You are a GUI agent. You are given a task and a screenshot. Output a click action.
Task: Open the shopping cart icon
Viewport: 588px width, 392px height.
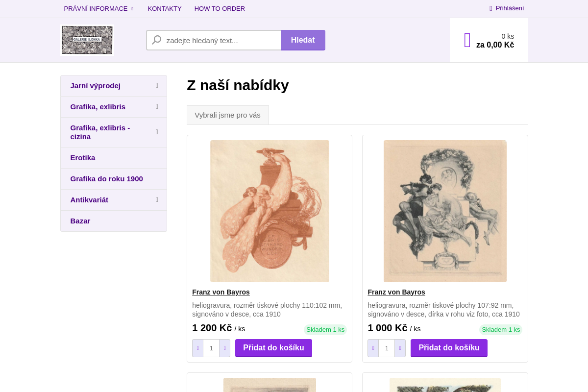(x=467, y=40)
